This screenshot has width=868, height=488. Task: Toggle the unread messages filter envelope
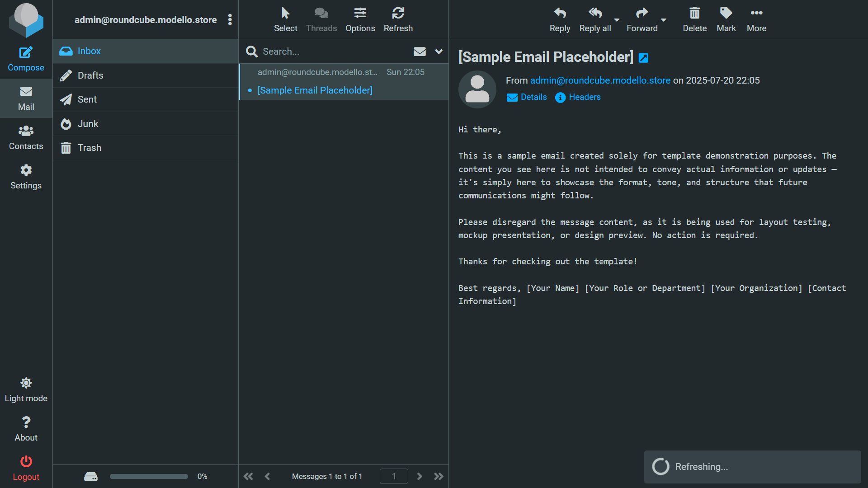[x=420, y=52]
